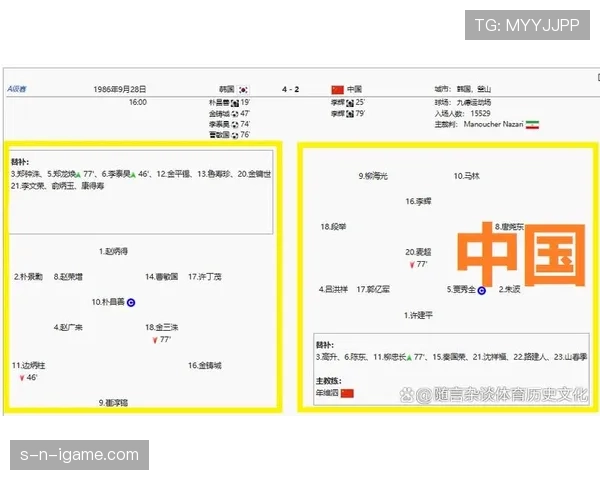Click Chinese player 18 in the formation

(x=333, y=227)
